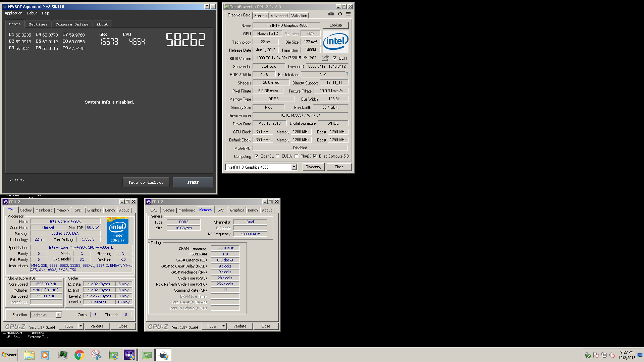Open Caches tab in the CPU-Z Memory window

click(168, 210)
